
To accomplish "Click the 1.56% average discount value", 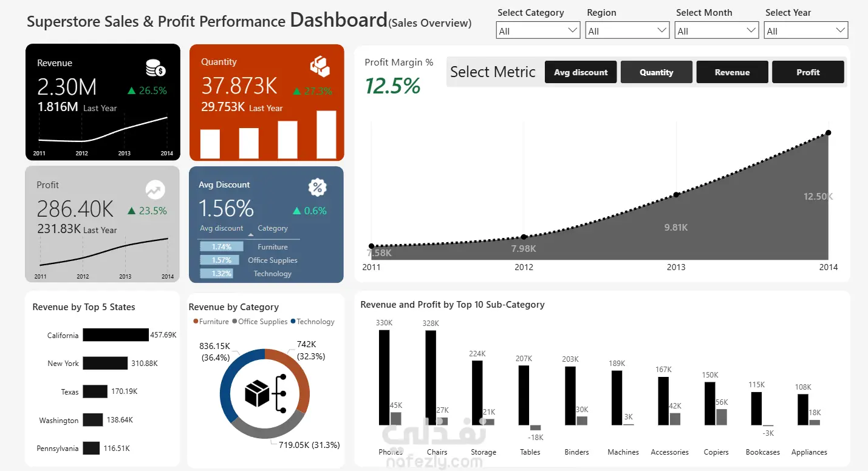I will [226, 209].
